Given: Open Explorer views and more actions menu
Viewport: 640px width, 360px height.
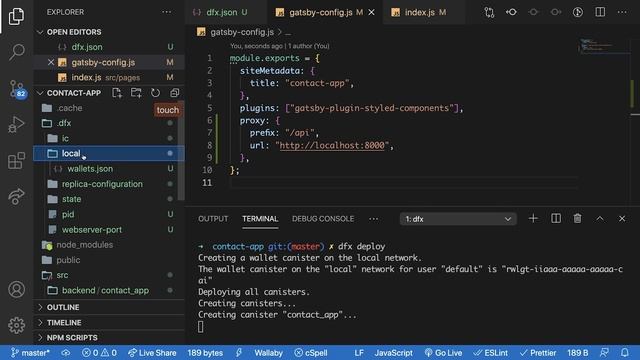Looking at the screenshot, I should [x=167, y=12].
